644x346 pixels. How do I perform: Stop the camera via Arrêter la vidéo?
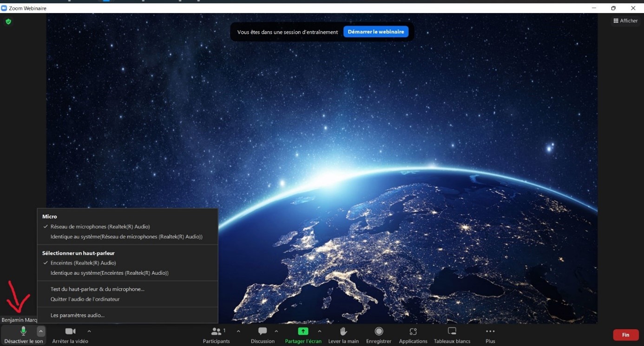click(x=70, y=335)
